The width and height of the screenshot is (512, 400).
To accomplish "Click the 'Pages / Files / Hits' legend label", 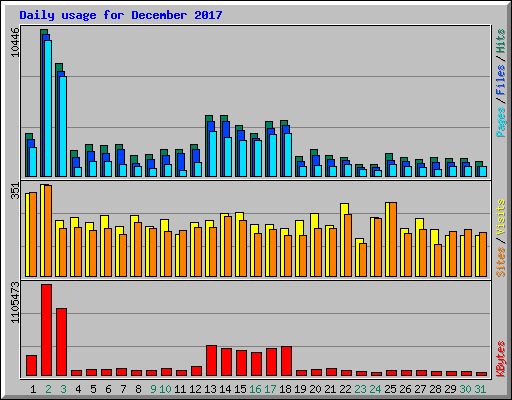I will [501, 83].
